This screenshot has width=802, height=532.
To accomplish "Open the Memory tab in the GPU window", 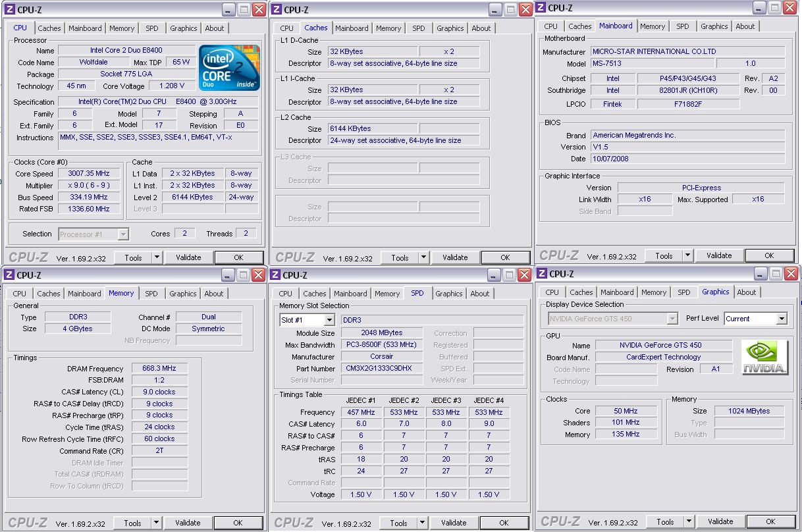I will pyautogui.click(x=654, y=292).
